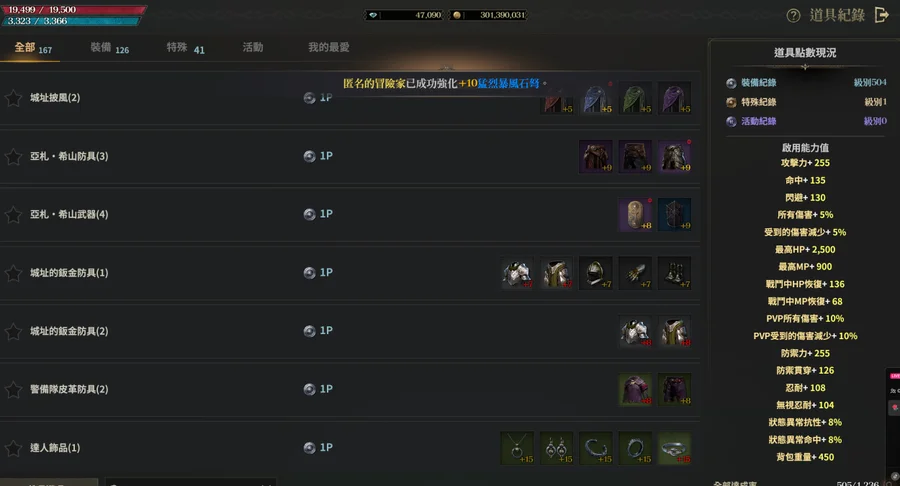Click the exit door icon

(881, 15)
